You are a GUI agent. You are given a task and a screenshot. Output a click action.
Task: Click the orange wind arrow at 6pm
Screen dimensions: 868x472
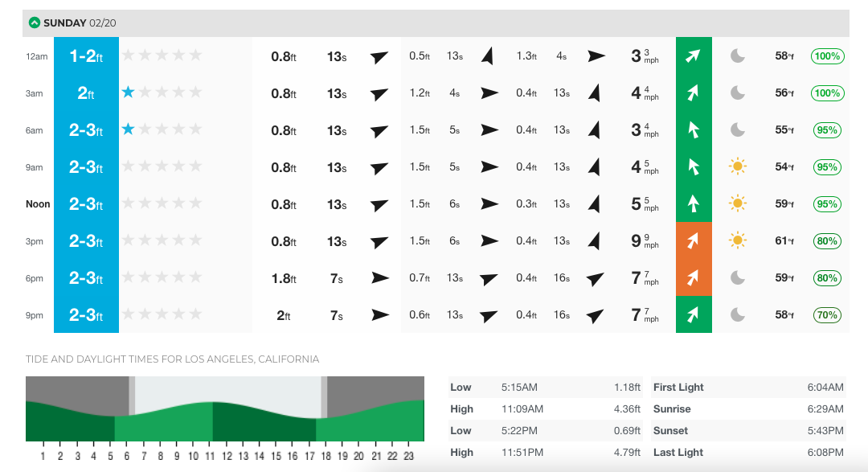coord(694,277)
